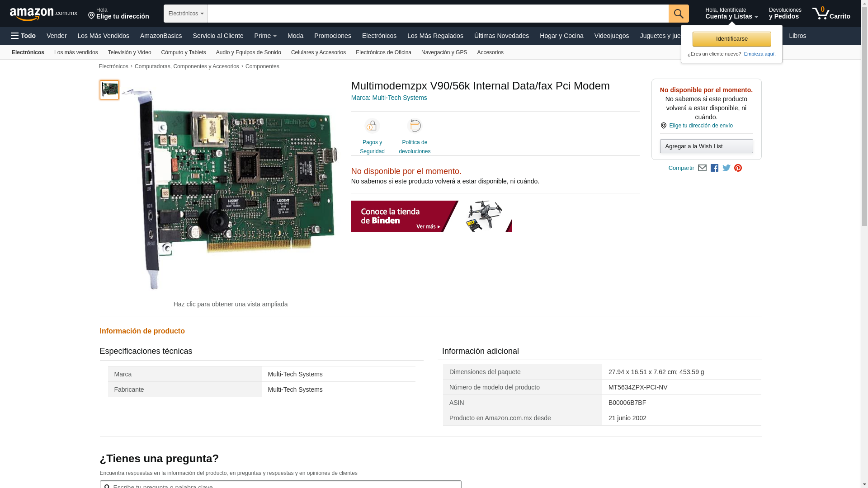Expand the Prime dropdown menu

click(265, 36)
